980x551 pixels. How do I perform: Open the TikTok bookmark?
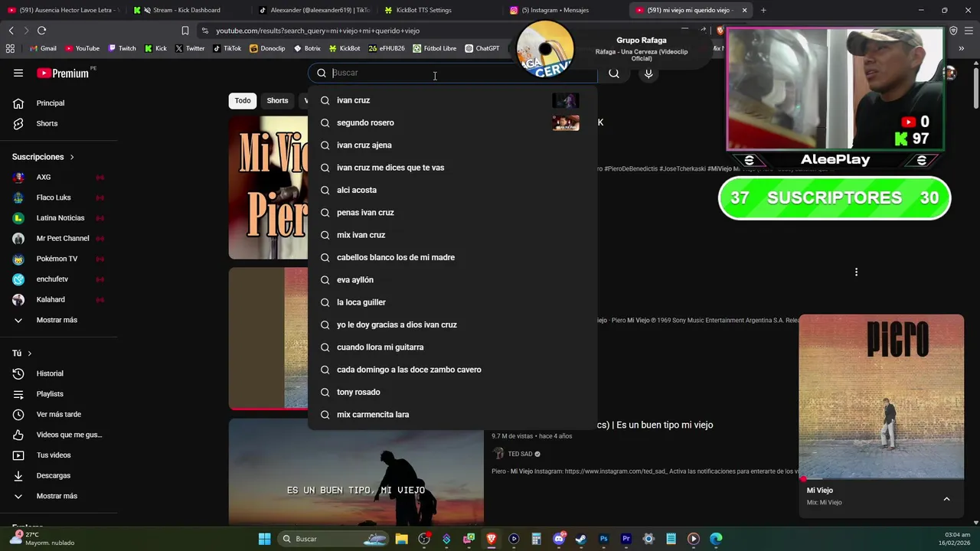click(227, 48)
